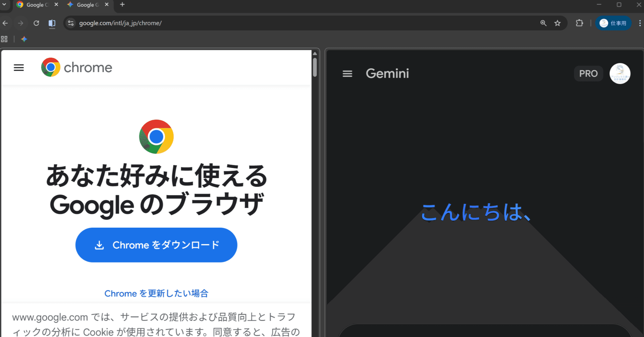Click the Chrome logo on the download page
This screenshot has width=644, height=337.
(x=156, y=136)
